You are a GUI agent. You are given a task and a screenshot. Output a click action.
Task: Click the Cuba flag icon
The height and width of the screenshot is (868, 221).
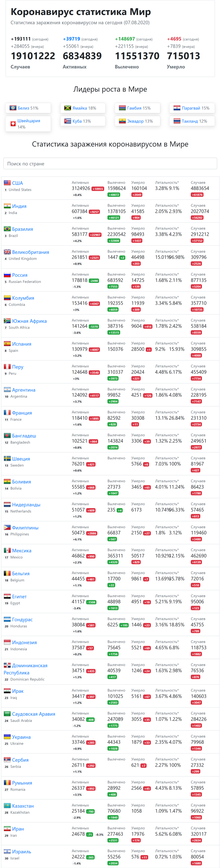pyautogui.click(x=68, y=121)
